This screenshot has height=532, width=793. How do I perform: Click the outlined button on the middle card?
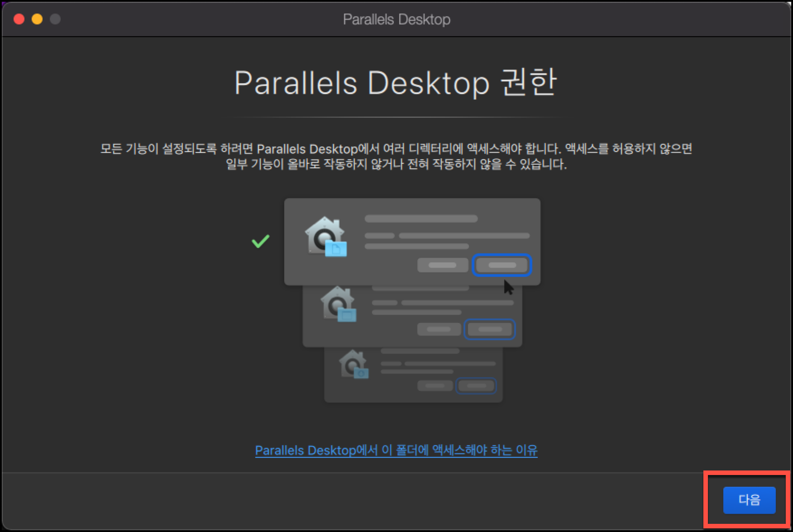pyautogui.click(x=489, y=329)
